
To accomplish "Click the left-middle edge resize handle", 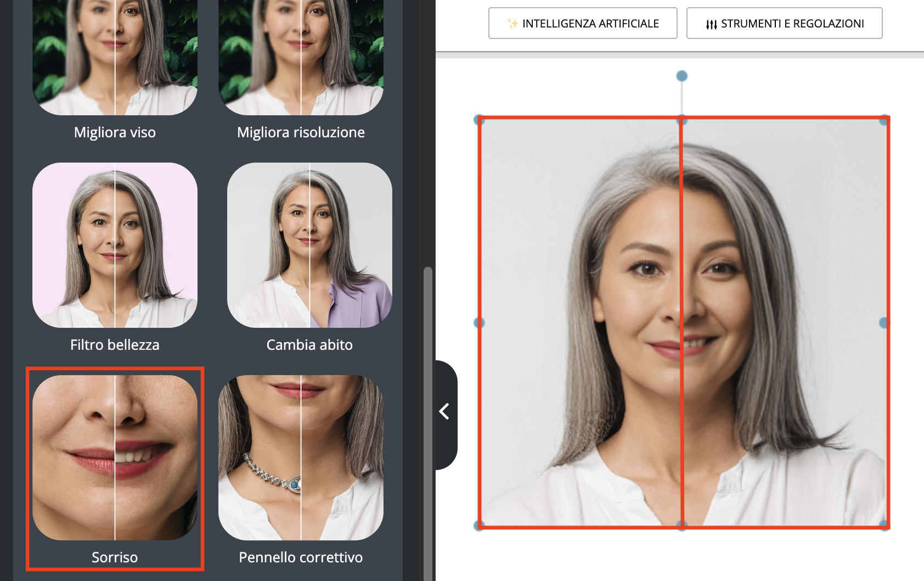I will pos(479,322).
